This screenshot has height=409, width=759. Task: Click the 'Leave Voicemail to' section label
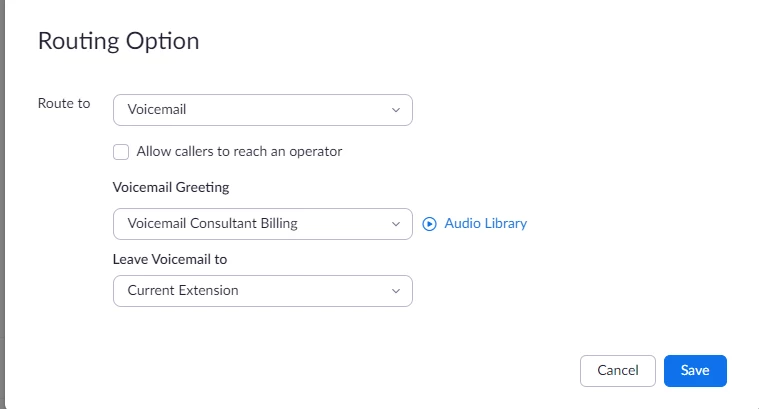tap(170, 259)
